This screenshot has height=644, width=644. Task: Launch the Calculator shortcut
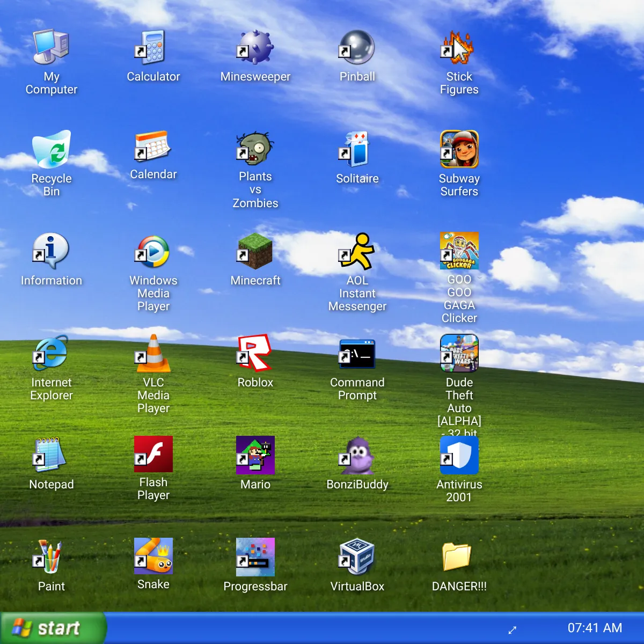coord(153,47)
